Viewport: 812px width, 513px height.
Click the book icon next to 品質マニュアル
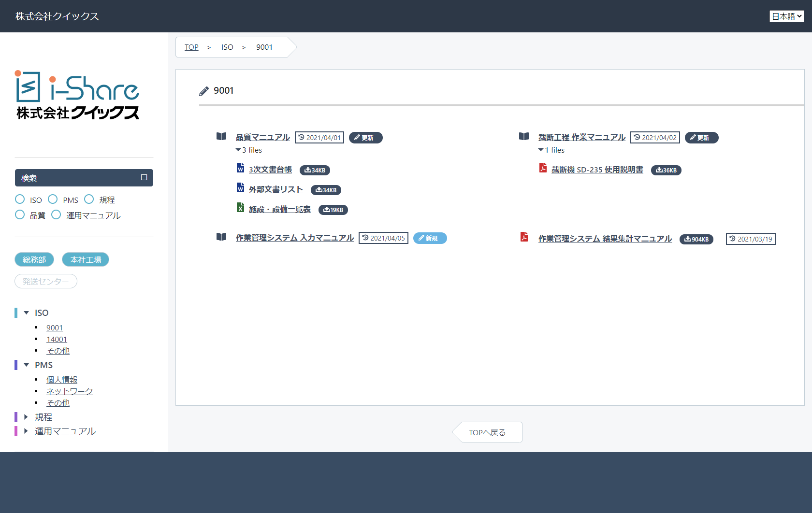coord(221,137)
